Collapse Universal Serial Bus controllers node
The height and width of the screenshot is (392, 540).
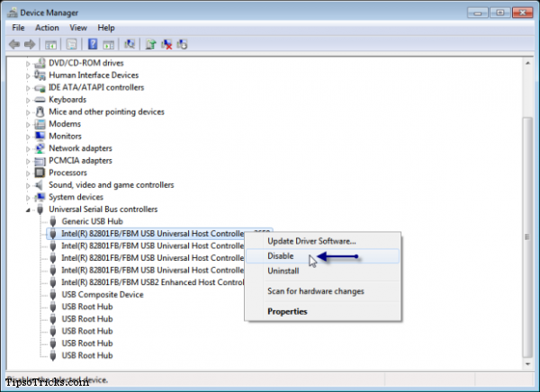tap(28, 210)
